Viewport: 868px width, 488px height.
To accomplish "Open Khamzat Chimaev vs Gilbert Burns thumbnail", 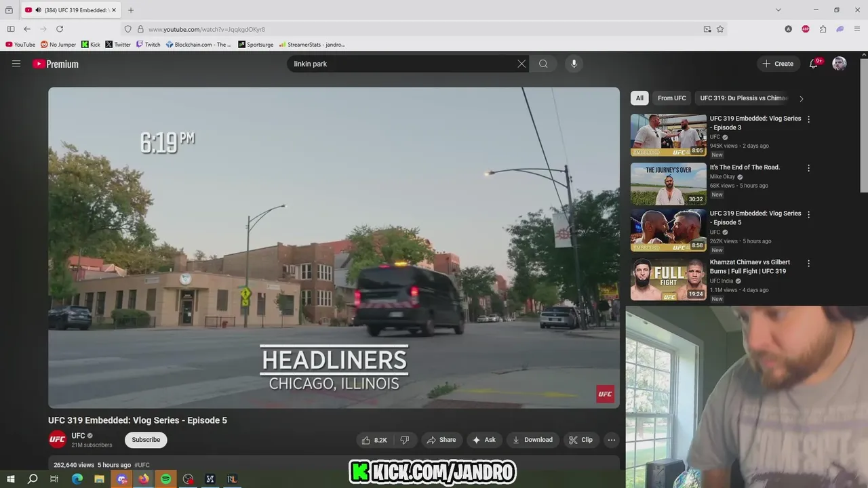I will (668, 279).
